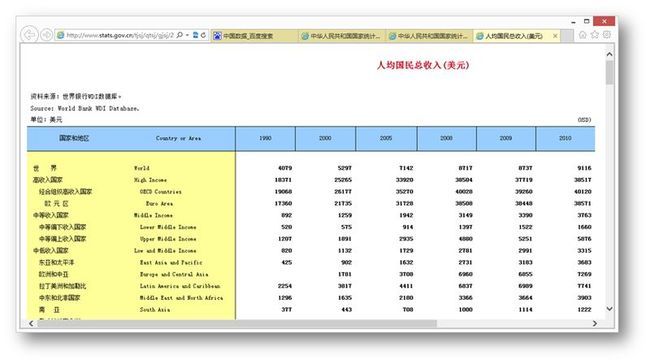The height and width of the screenshot is (364, 650).
Task: Click the 'Country or Area' header
Action: 178,138
